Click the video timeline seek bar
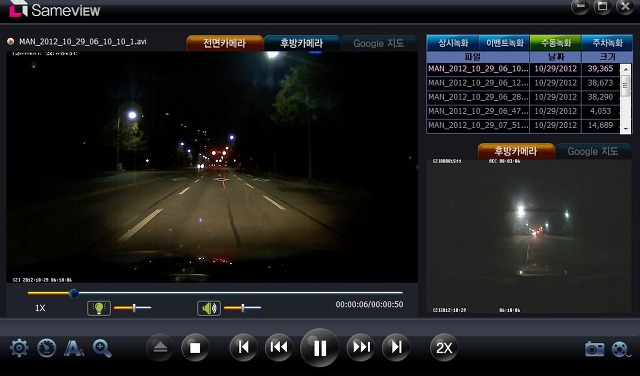640x376 pixels. [215, 293]
